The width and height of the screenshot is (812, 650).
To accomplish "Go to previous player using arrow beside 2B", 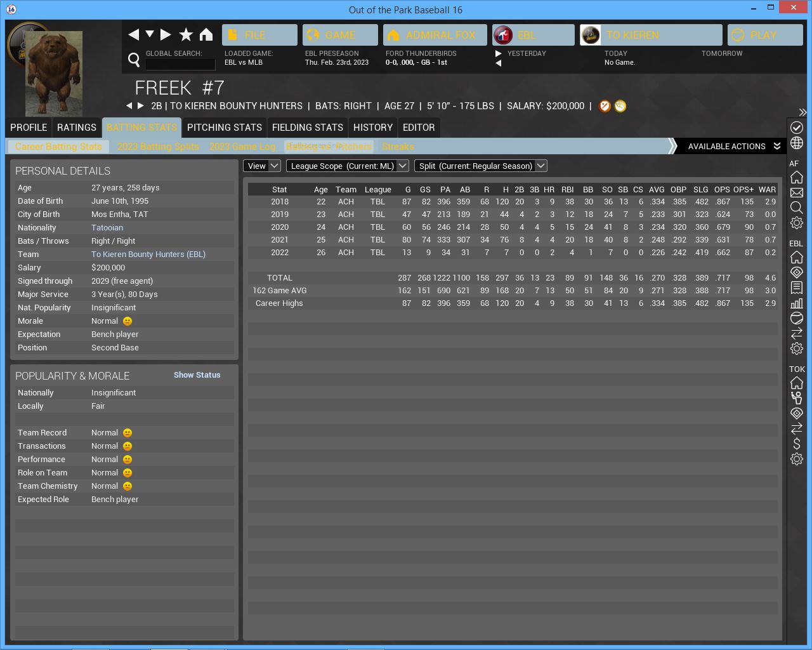I will click(129, 106).
